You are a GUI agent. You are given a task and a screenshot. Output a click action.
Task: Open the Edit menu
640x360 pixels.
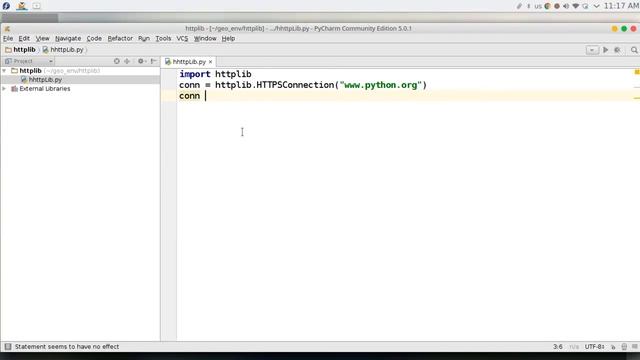24,38
